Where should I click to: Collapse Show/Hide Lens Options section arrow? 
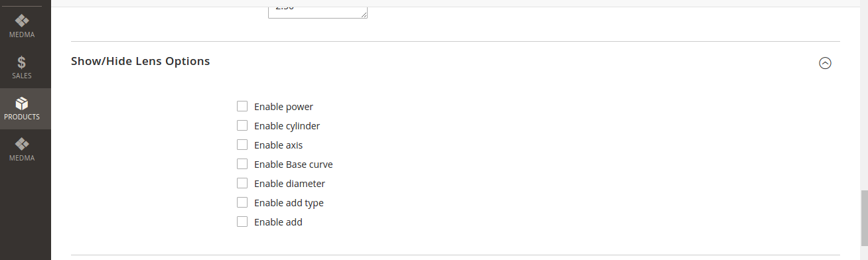(825, 63)
